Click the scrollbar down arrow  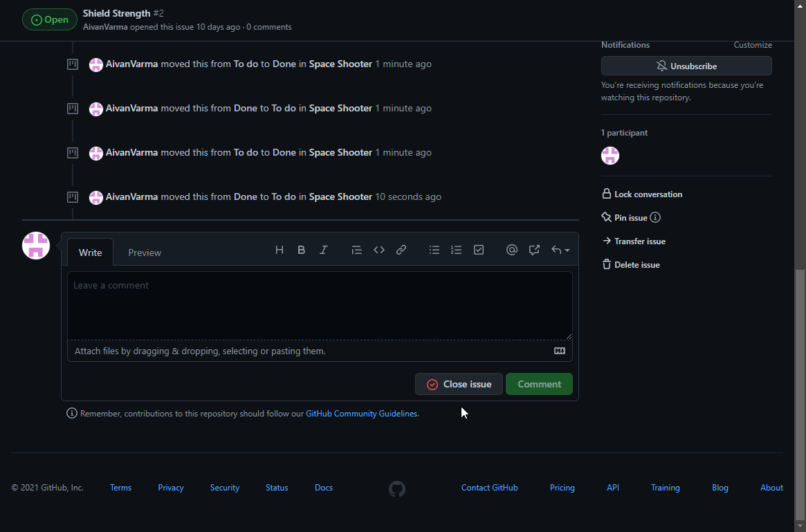click(x=800, y=526)
